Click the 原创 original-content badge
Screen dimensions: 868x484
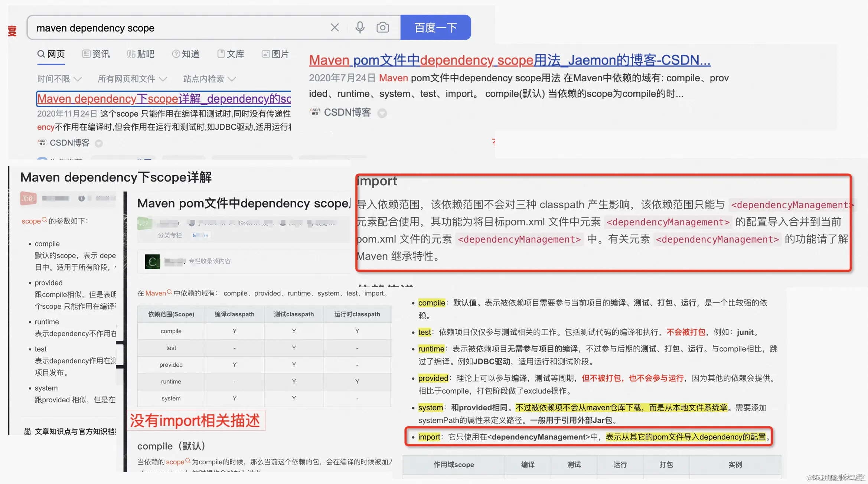pos(28,199)
